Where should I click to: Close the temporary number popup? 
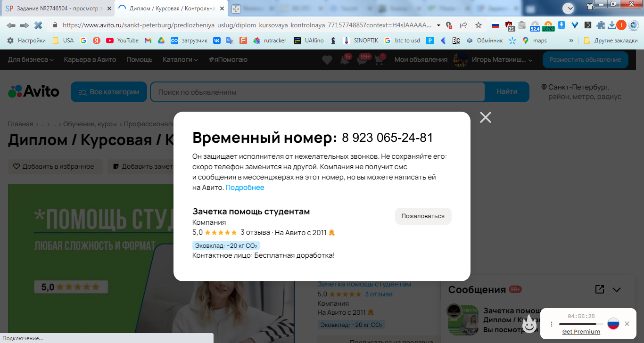485,117
